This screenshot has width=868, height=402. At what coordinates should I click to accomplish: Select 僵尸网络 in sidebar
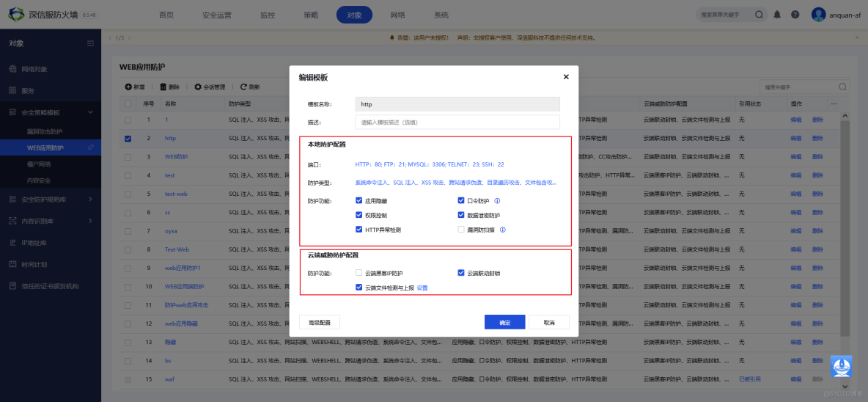39,164
